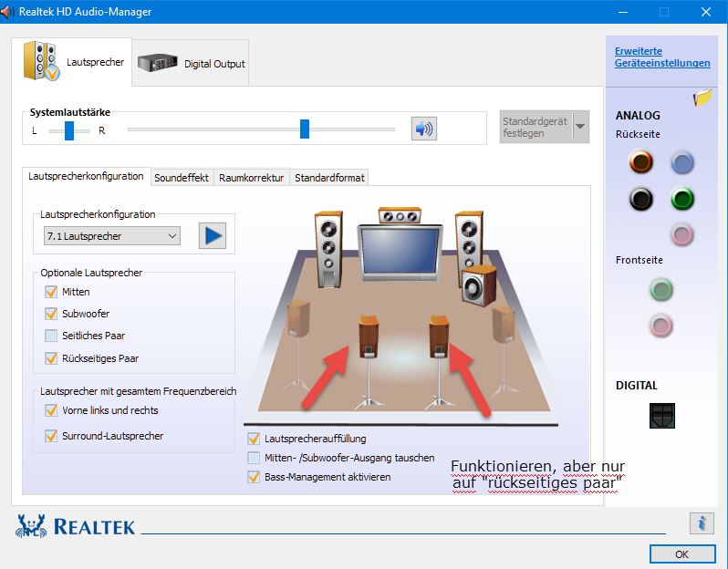Viewport: 728px width, 569px height.
Task: Click the main system volume slider handle
Action: pyautogui.click(x=305, y=129)
